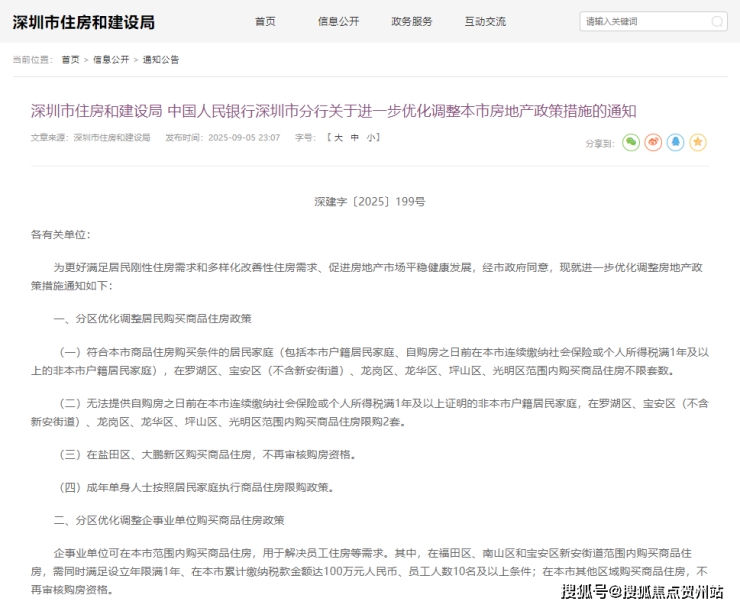Set font size to 小 (small)
This screenshot has height=608, width=740.
(371, 138)
